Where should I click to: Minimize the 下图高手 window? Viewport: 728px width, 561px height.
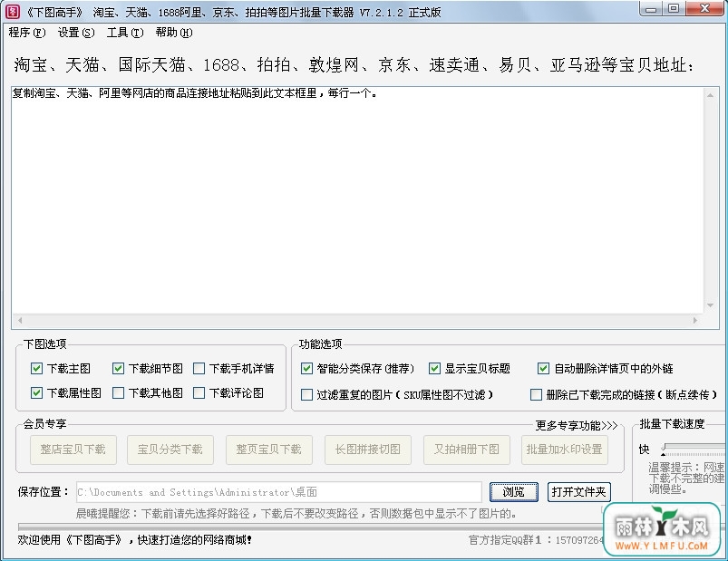click(x=651, y=9)
